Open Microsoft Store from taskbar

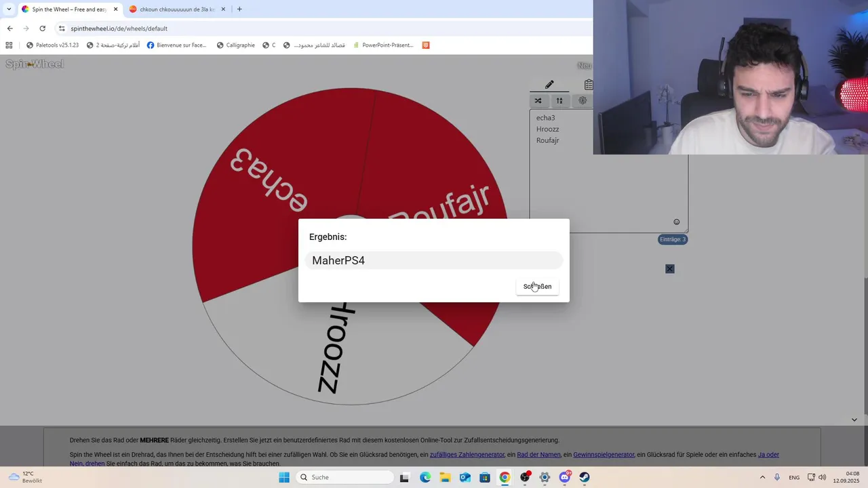(485, 477)
